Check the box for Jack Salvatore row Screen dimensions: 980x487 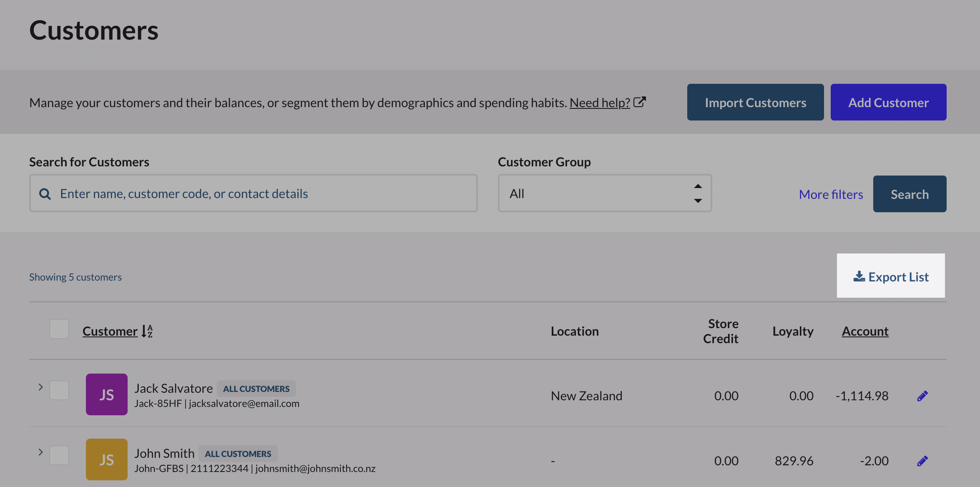pyautogui.click(x=59, y=390)
